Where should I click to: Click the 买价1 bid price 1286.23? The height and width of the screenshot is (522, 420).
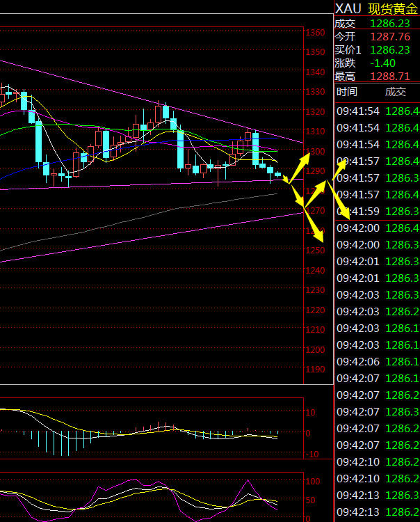(389, 49)
